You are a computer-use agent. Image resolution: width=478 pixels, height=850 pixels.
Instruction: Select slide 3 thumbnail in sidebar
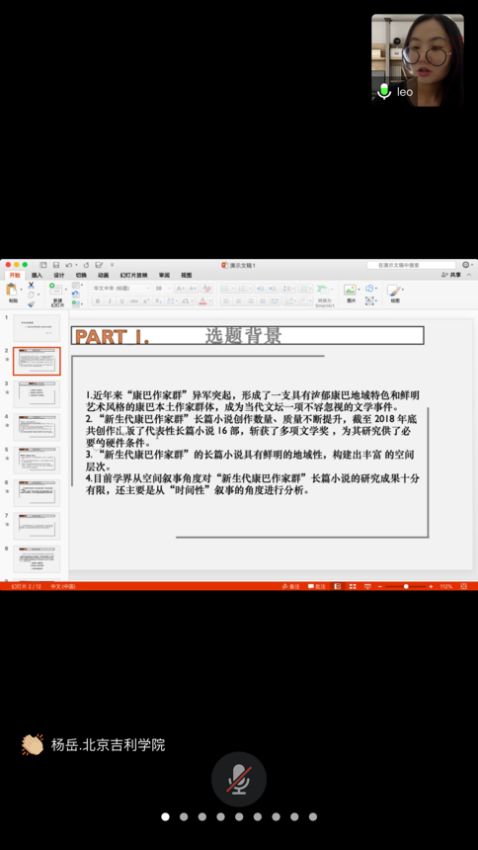tap(37, 394)
